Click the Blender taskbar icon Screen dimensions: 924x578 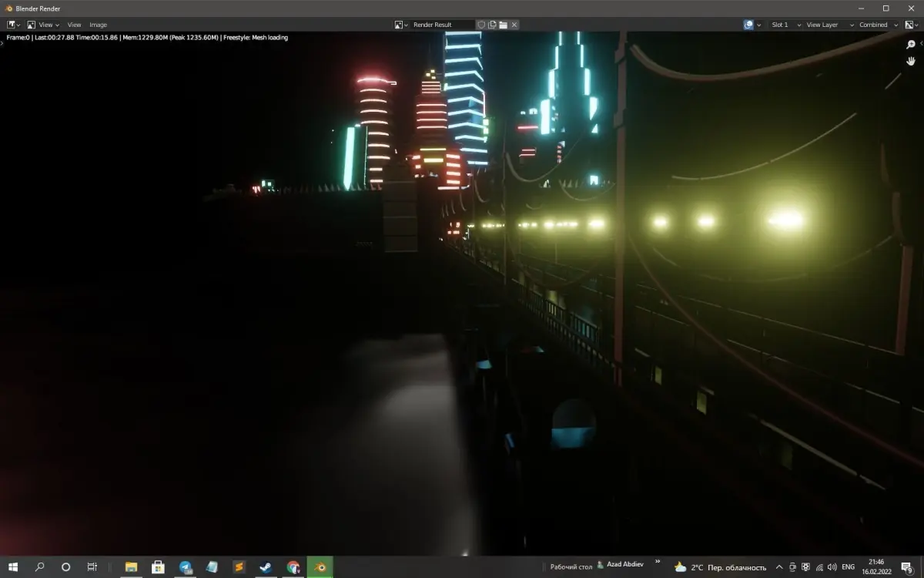tap(320, 567)
